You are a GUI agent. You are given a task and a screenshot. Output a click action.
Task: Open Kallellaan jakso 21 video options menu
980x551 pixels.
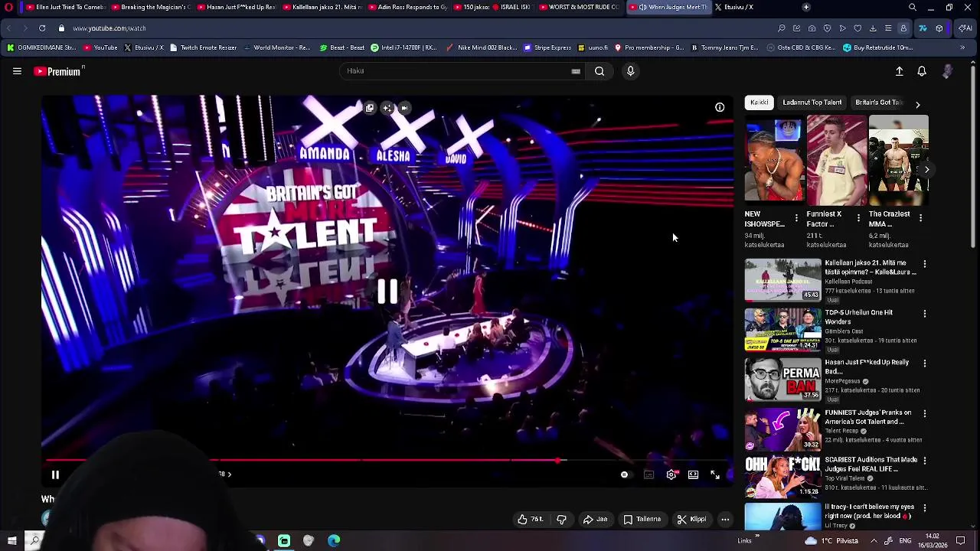pos(924,264)
